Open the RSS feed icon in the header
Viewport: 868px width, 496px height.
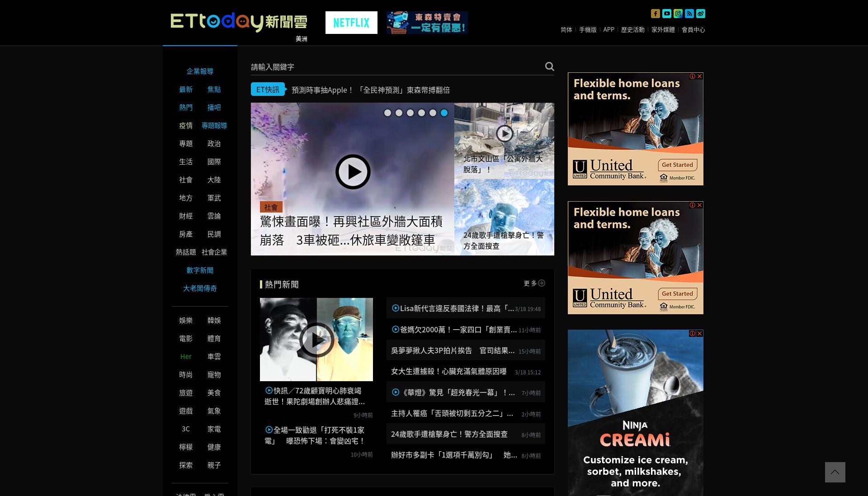coord(689,14)
